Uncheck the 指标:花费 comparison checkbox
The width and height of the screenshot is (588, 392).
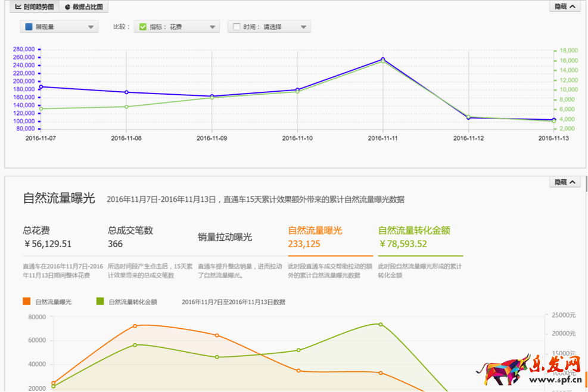[x=142, y=26]
